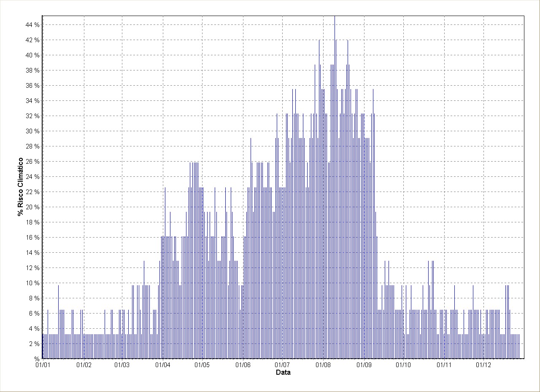Click the '36 %' y-axis label

(x=32, y=86)
